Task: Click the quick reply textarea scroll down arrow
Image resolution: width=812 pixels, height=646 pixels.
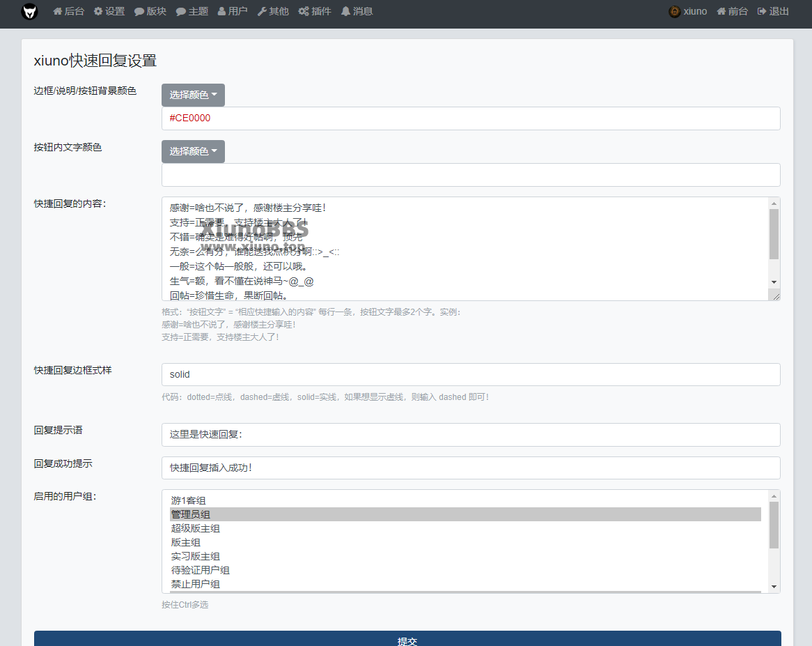Action: coord(774,282)
